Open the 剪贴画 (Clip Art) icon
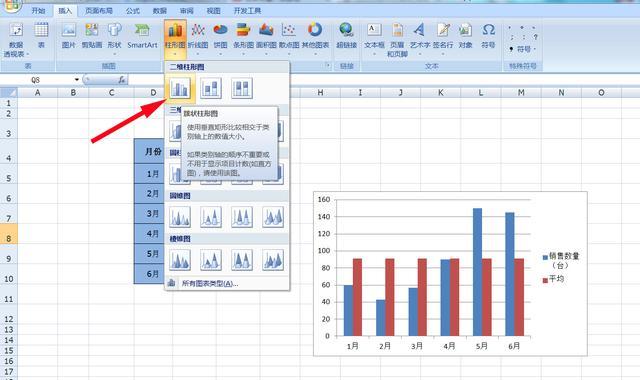The width and height of the screenshot is (640, 380). 92,36
